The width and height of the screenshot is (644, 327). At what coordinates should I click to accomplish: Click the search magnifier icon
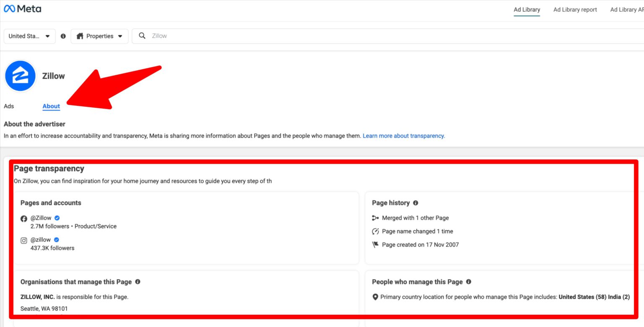tap(142, 36)
